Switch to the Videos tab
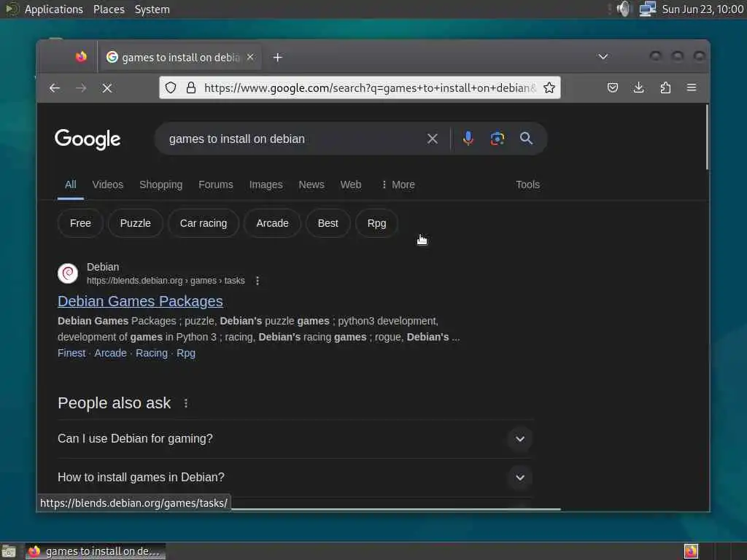Image resolution: width=747 pixels, height=560 pixels. [x=108, y=184]
